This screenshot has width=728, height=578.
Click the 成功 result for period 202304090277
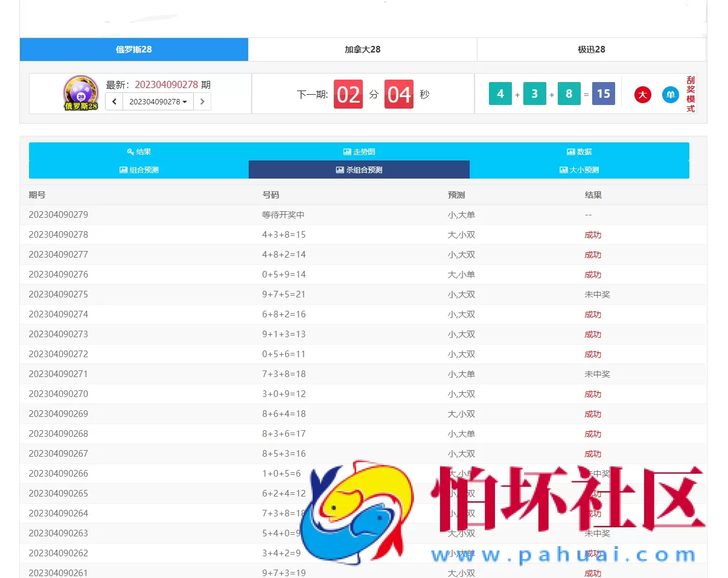593,254
